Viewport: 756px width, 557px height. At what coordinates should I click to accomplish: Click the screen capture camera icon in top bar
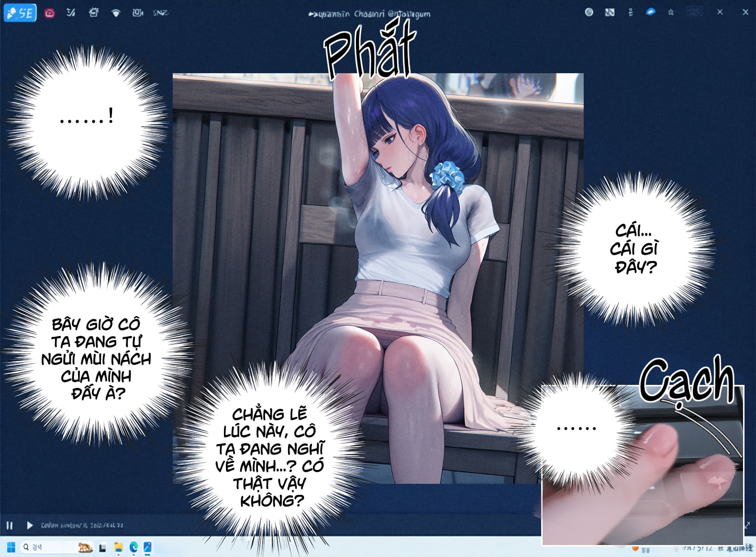click(x=138, y=13)
